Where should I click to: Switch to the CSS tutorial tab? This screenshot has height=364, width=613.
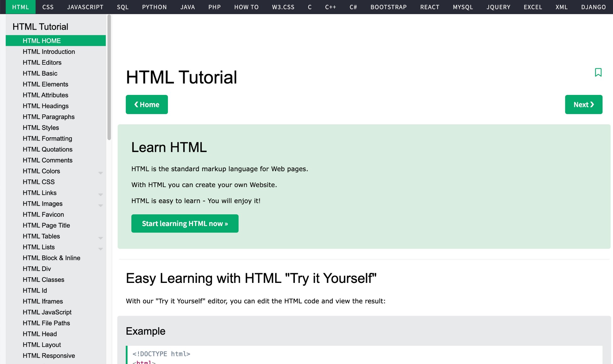click(x=48, y=7)
